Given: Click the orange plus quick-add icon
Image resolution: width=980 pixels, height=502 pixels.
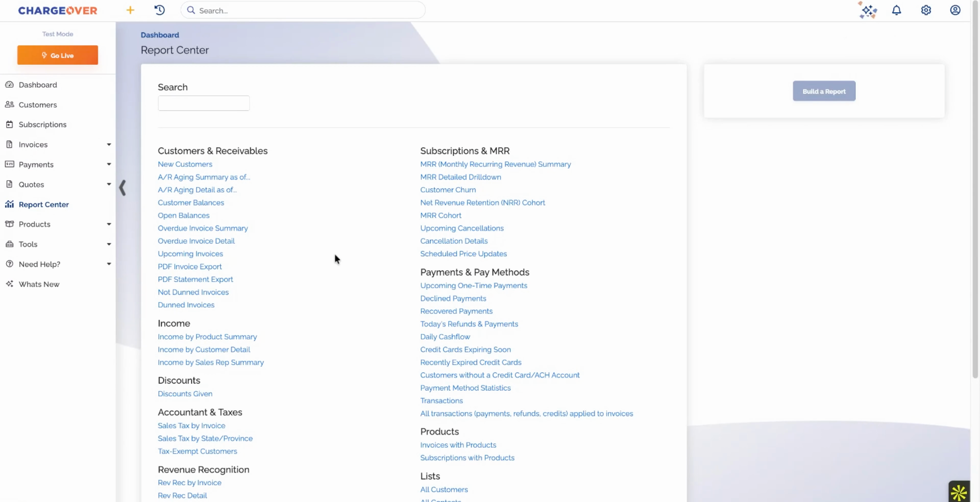Looking at the screenshot, I should [x=130, y=10].
